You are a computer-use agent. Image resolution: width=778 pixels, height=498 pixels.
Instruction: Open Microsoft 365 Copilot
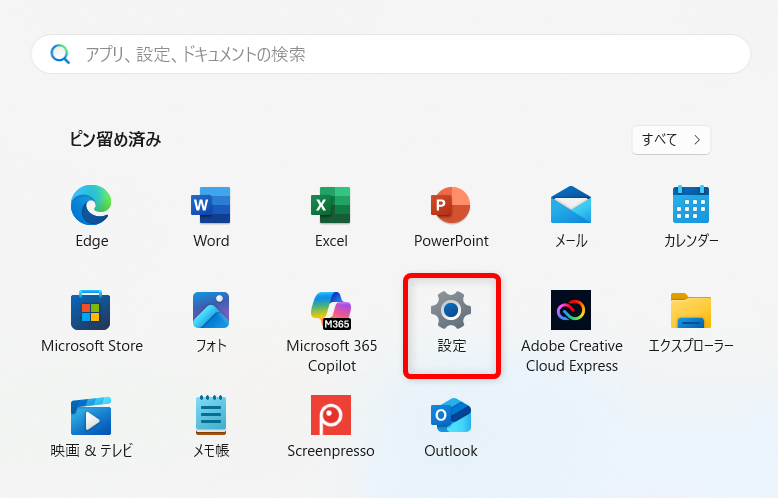click(x=331, y=331)
